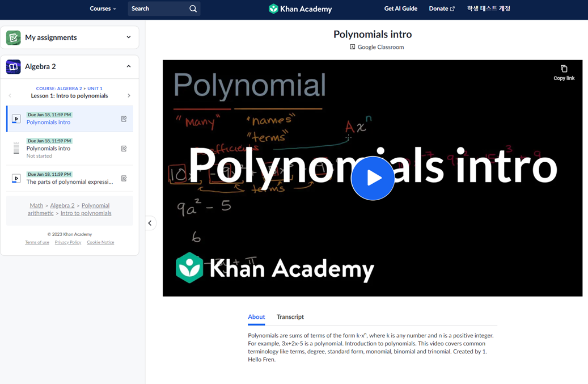Image resolution: width=588 pixels, height=384 pixels.
Task: Open the Courses dropdown menu
Action: pos(103,9)
